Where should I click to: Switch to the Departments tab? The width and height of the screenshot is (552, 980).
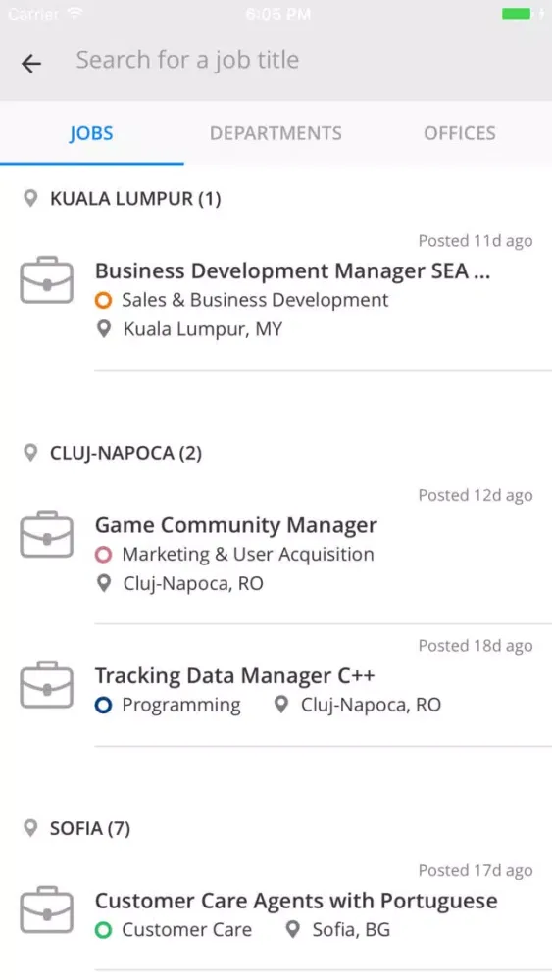(x=276, y=133)
